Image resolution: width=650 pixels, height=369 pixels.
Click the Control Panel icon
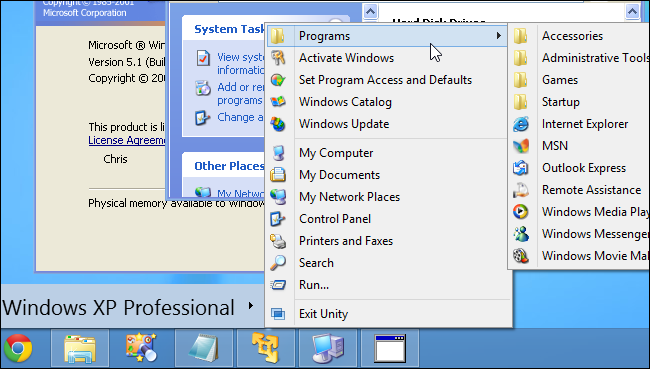(278, 219)
